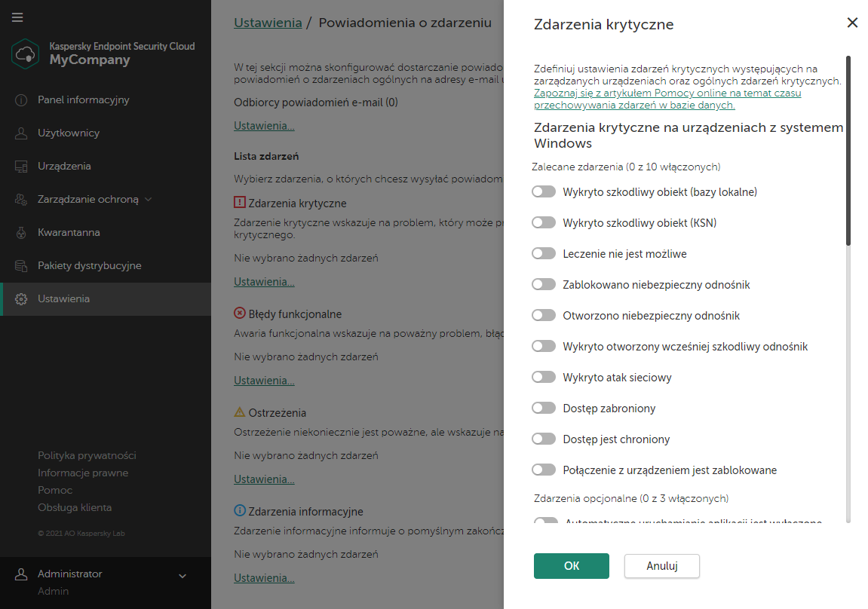868x609 pixels.
Task: Open the Zarządzanie ochroną shield icon menu
Action: [21, 200]
